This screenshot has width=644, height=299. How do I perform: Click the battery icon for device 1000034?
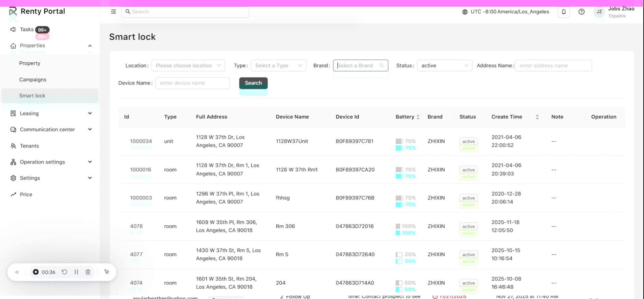pos(399,141)
